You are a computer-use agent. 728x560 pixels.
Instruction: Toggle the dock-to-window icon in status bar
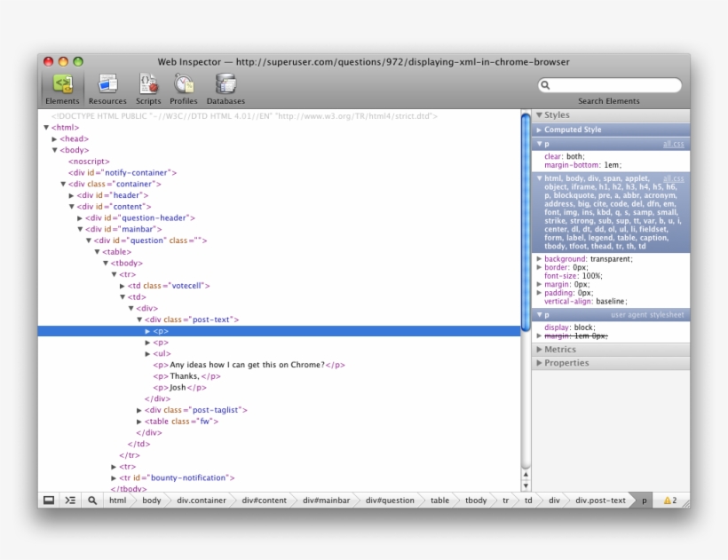(x=49, y=501)
